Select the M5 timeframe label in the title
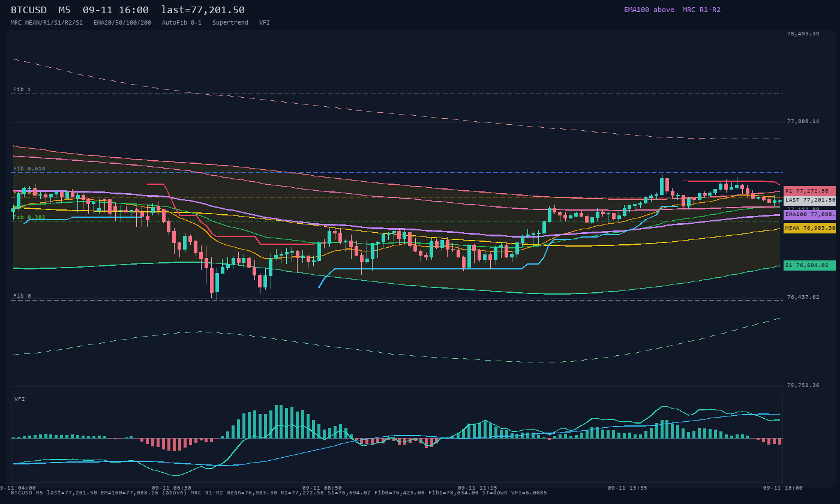This screenshot has height=504, width=840. [65, 10]
